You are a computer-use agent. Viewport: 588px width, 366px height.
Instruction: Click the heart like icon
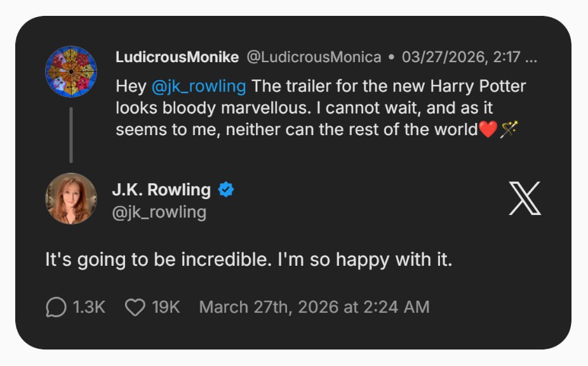click(135, 307)
